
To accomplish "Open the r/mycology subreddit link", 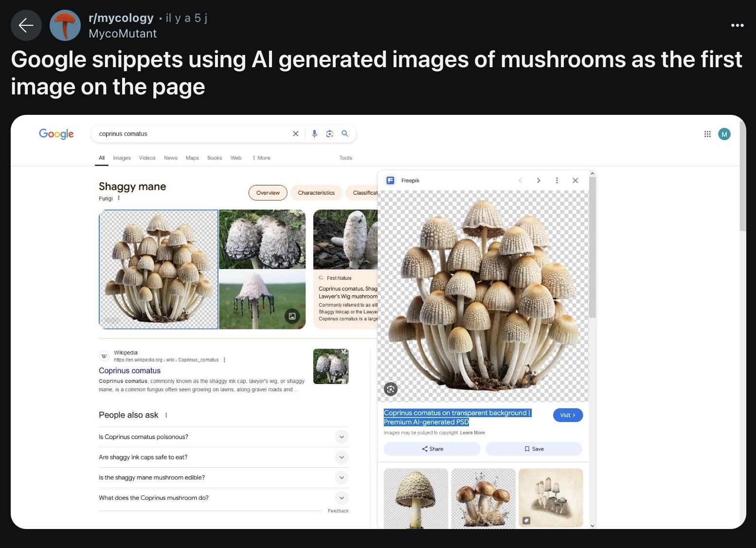I will pos(121,18).
